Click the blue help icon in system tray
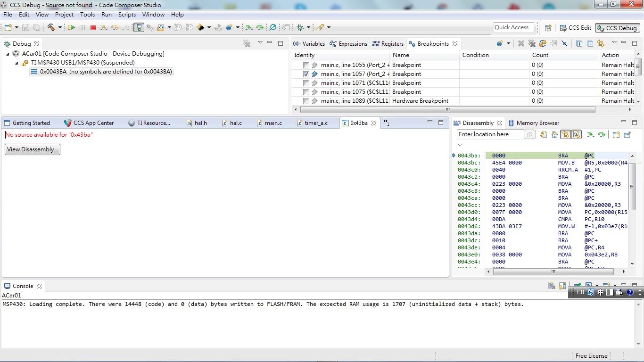 click(629, 292)
